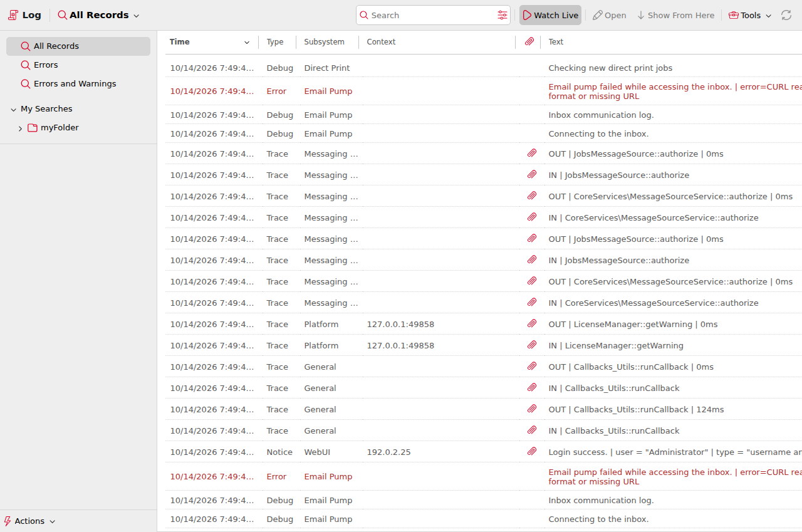Open attachment for the Login success row

[x=532, y=452]
